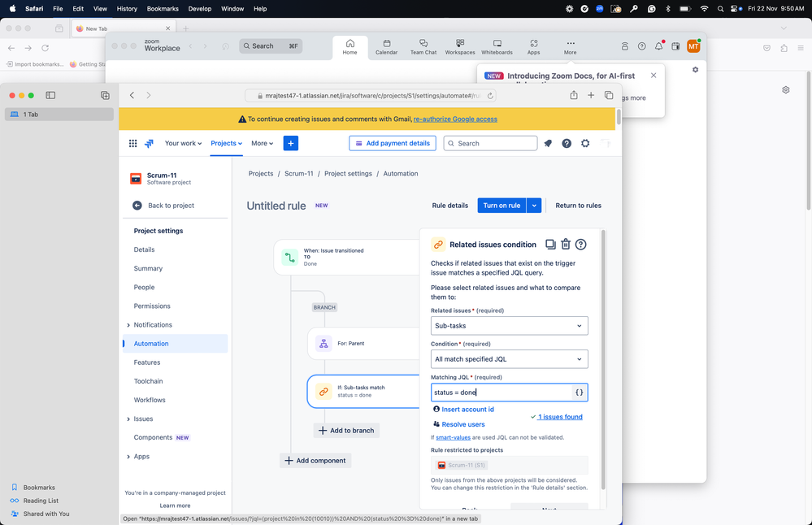Click the 1 issues found link
The width and height of the screenshot is (812, 525).
point(560,417)
